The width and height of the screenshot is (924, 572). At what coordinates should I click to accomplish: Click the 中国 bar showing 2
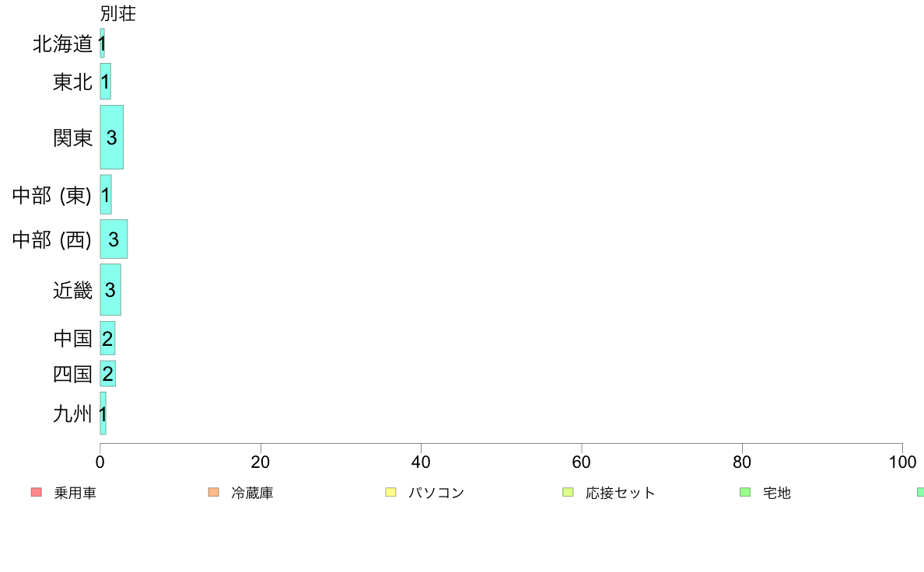(107, 338)
